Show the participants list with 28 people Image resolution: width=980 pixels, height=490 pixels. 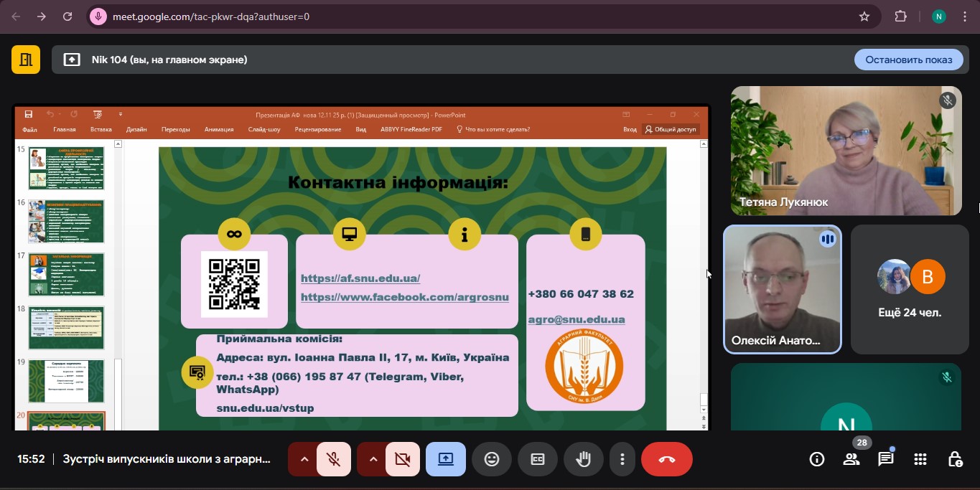(851, 459)
